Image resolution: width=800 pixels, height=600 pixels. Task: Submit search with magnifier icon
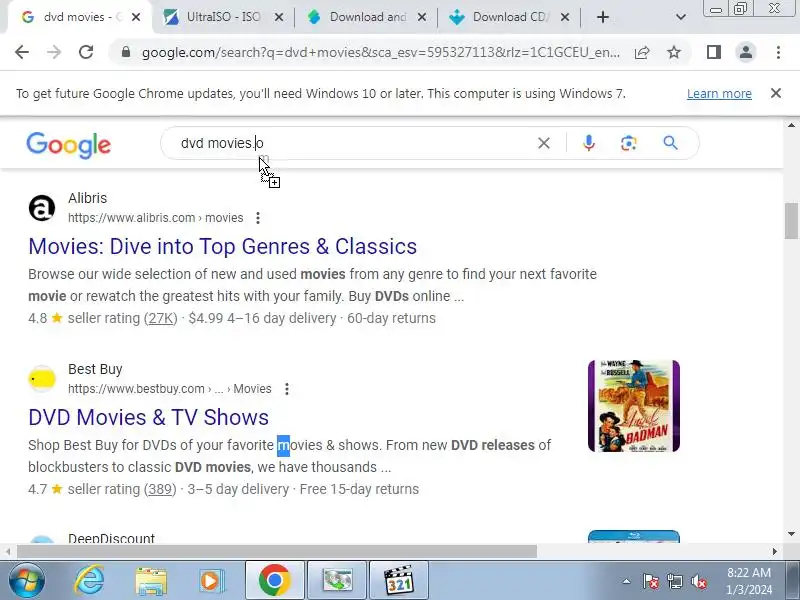point(670,143)
